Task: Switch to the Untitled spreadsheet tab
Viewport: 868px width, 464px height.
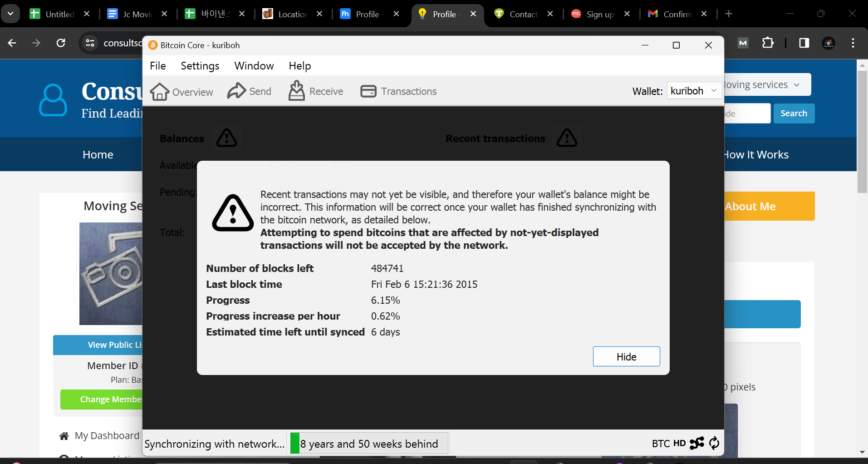Action: (60, 14)
